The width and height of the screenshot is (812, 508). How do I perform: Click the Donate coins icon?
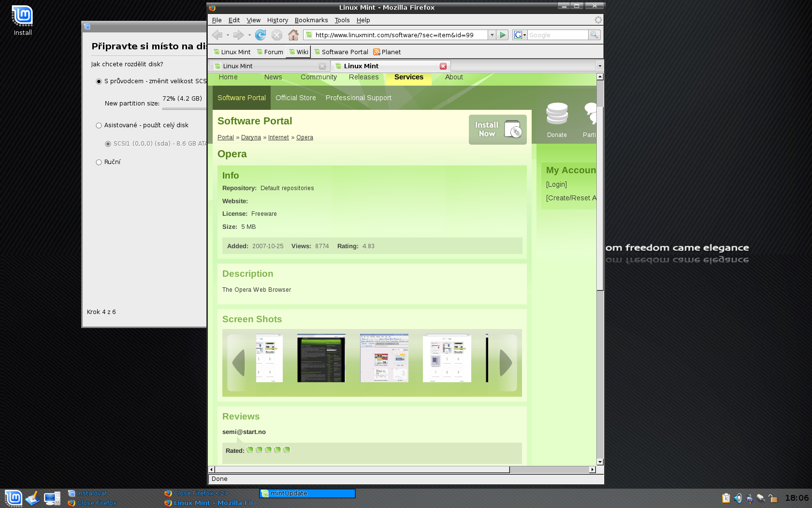click(x=557, y=115)
